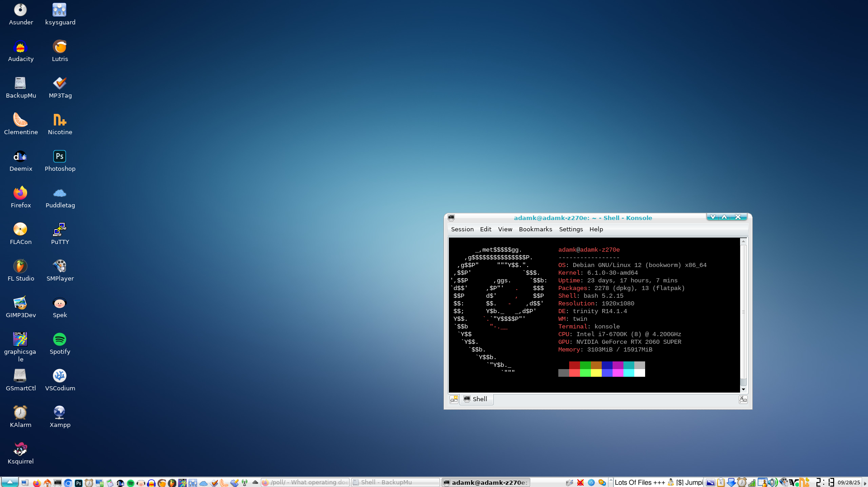Select the FL Studio desktop icon
The width and height of the screenshot is (868, 487).
(20, 267)
